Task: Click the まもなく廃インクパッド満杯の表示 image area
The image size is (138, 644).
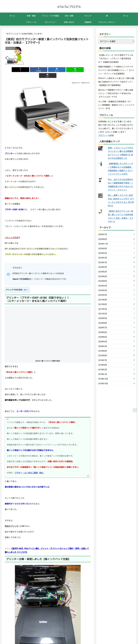Action: pos(48,334)
